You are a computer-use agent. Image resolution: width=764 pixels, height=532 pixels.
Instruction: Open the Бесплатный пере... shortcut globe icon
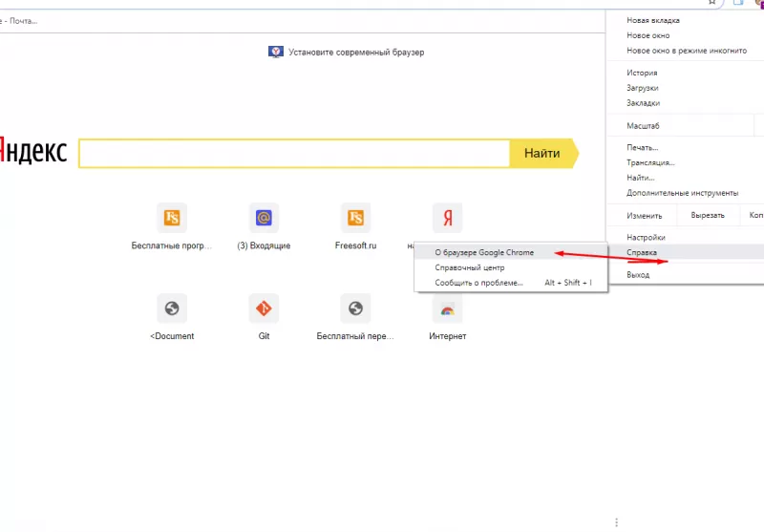tap(355, 308)
